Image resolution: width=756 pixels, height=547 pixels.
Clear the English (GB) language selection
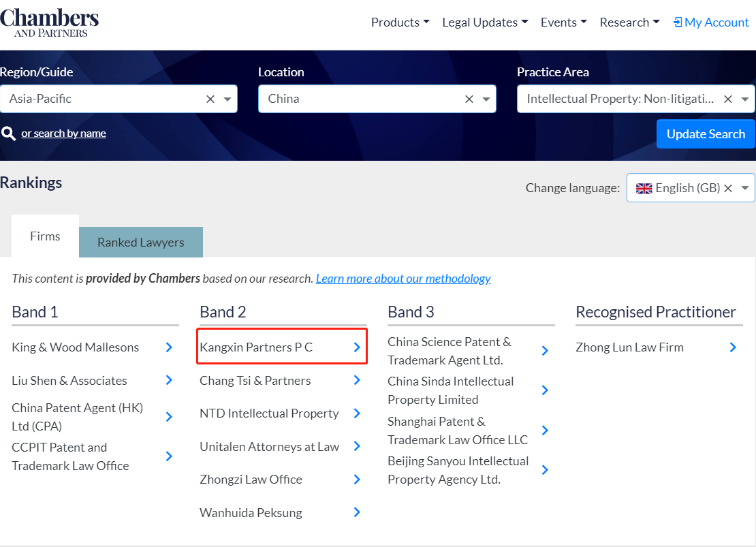(728, 188)
